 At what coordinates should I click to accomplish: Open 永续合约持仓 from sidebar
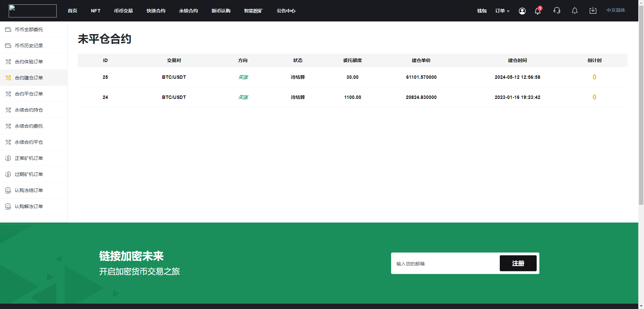[x=29, y=110]
